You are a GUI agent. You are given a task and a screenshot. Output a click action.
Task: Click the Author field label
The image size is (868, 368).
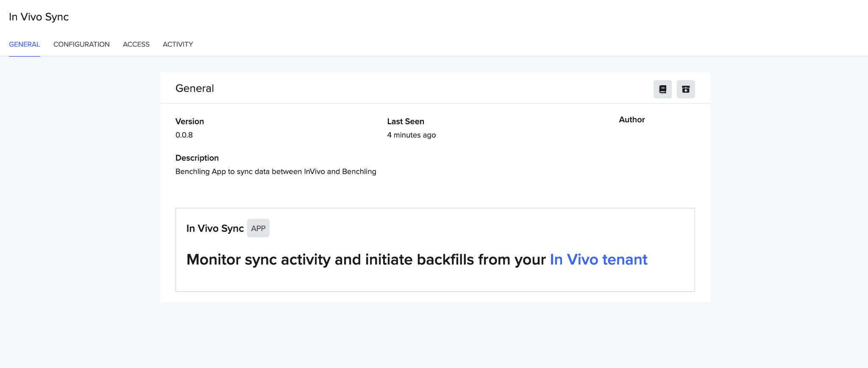click(632, 120)
